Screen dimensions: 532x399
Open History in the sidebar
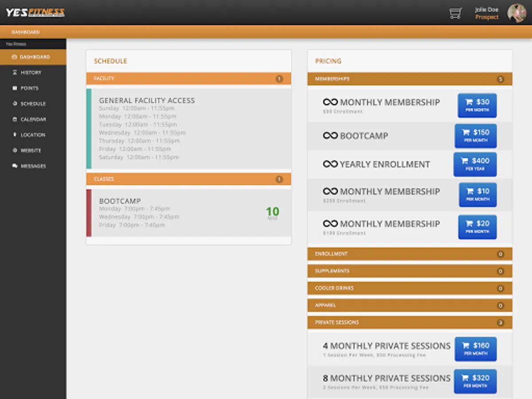(x=33, y=73)
